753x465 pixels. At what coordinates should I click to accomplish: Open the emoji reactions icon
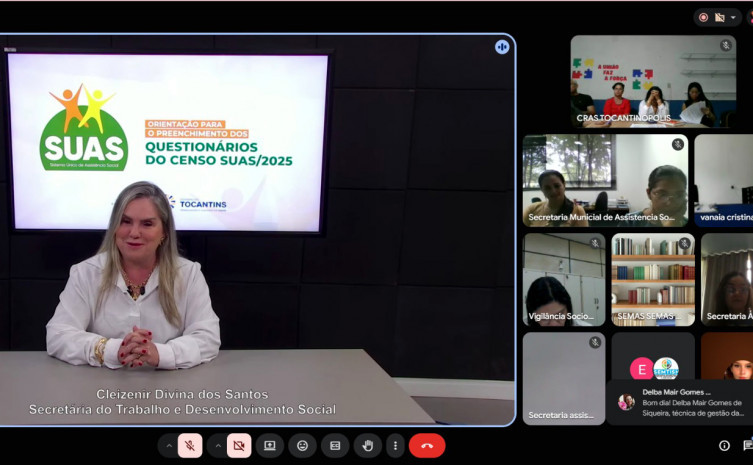302,446
